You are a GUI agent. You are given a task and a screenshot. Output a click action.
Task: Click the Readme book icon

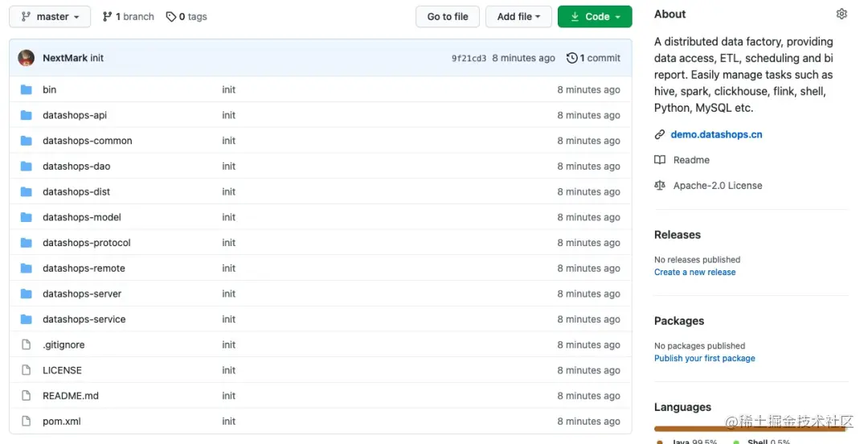(659, 159)
